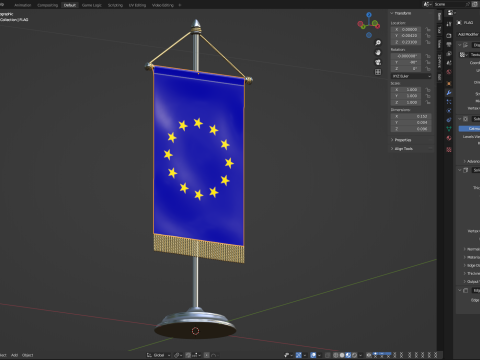
Task: Open the World properties red globe icon
Action: (x=449, y=72)
